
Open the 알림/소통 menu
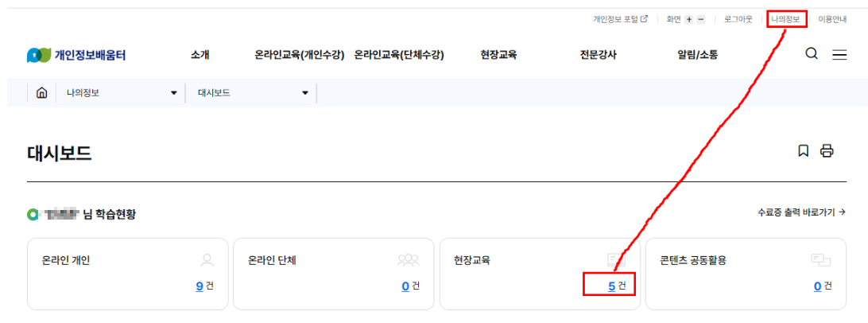tap(697, 55)
